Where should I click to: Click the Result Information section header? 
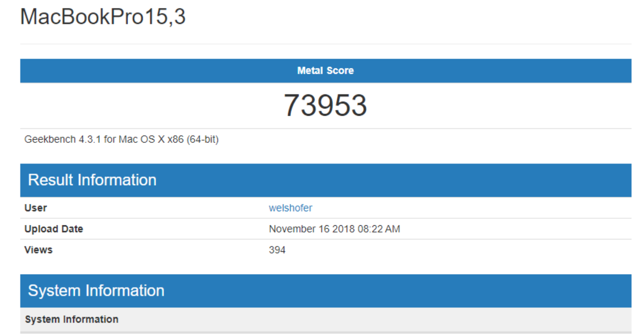[x=326, y=180]
